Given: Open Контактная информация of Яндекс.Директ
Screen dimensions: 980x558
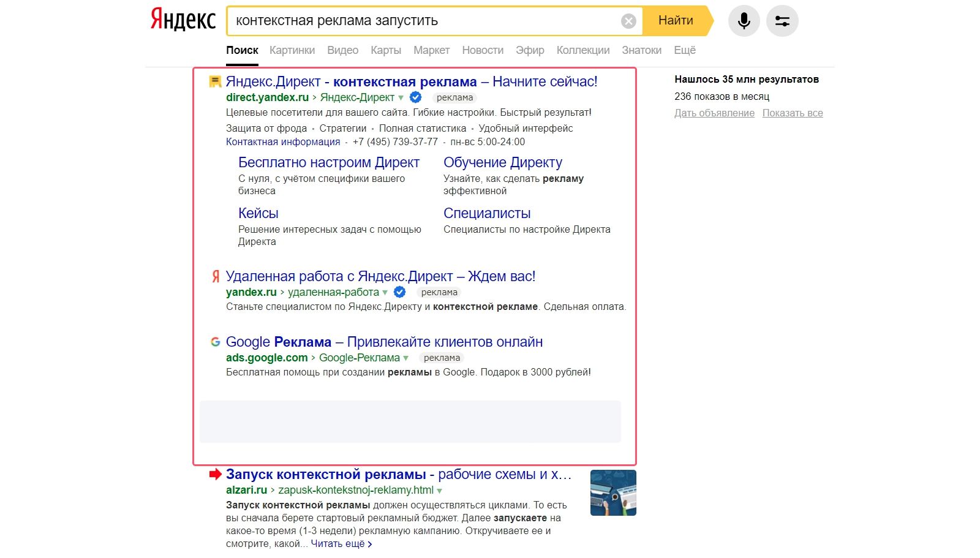Looking at the screenshot, I should [282, 141].
